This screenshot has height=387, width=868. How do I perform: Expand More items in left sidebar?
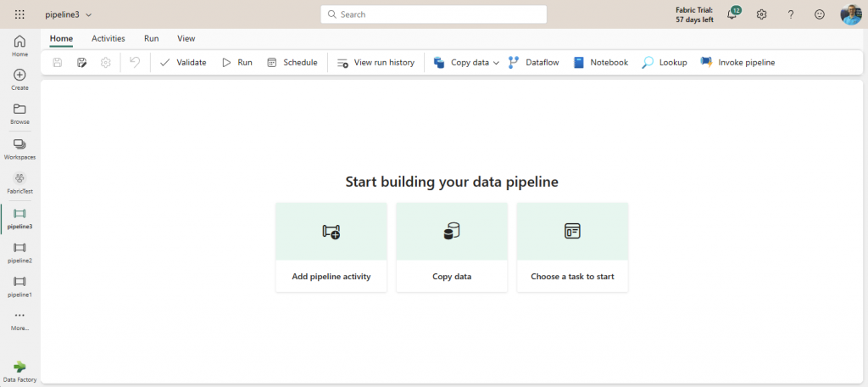point(19,319)
